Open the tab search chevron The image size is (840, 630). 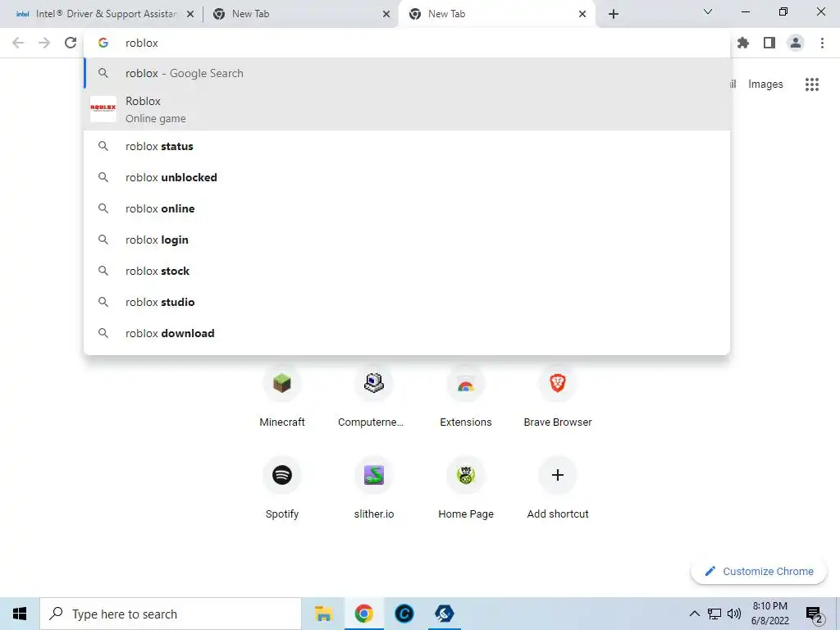click(x=708, y=11)
